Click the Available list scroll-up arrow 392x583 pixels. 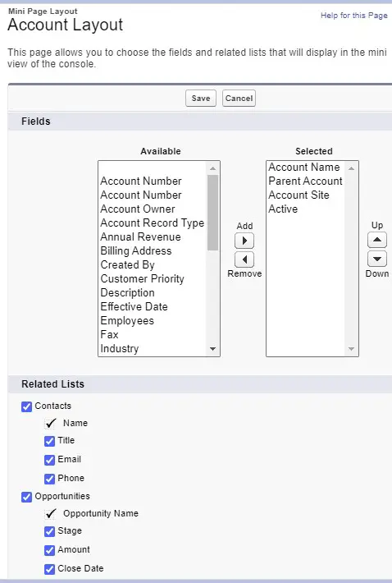[x=212, y=168]
